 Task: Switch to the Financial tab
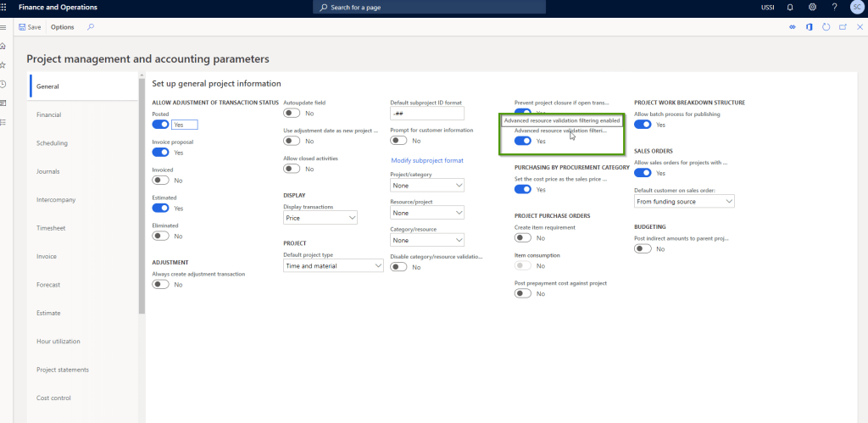click(48, 114)
